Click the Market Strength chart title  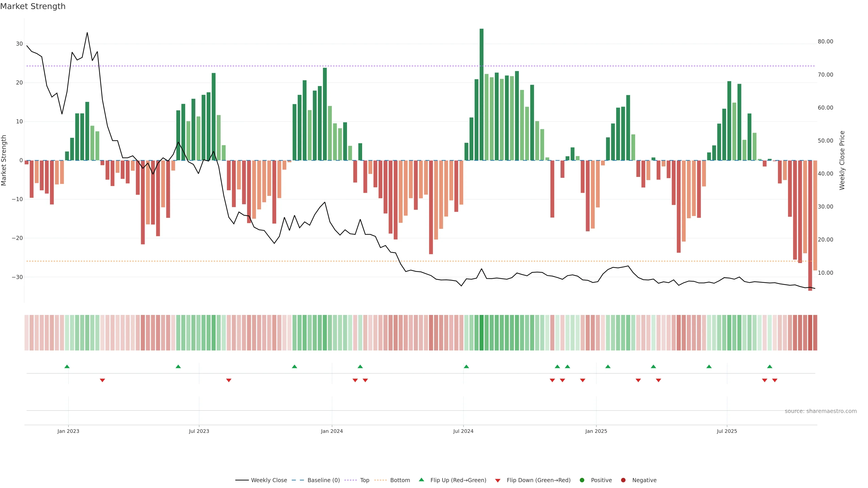33,6
